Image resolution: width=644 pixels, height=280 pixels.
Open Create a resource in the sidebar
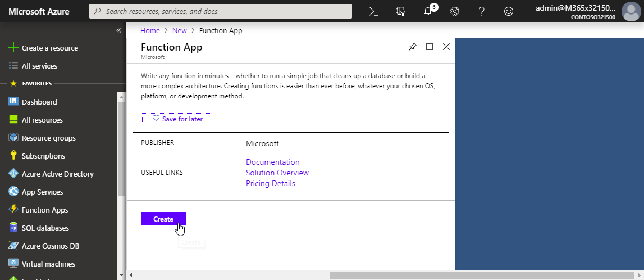[x=50, y=48]
